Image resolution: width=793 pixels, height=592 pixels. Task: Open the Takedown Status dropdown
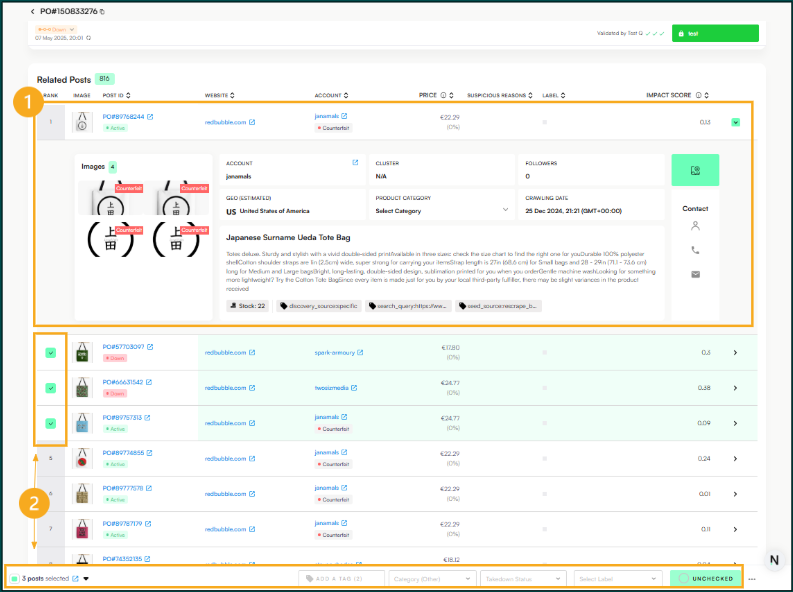coord(522,579)
